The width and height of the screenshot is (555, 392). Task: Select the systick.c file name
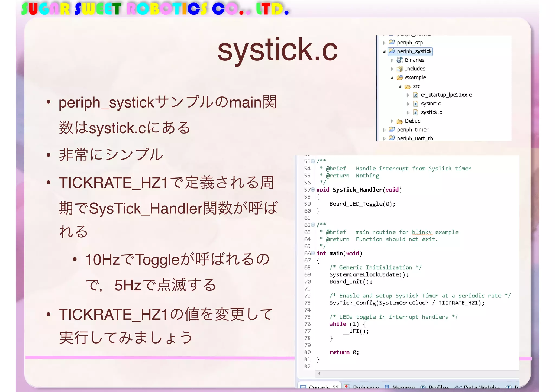pos(431,112)
